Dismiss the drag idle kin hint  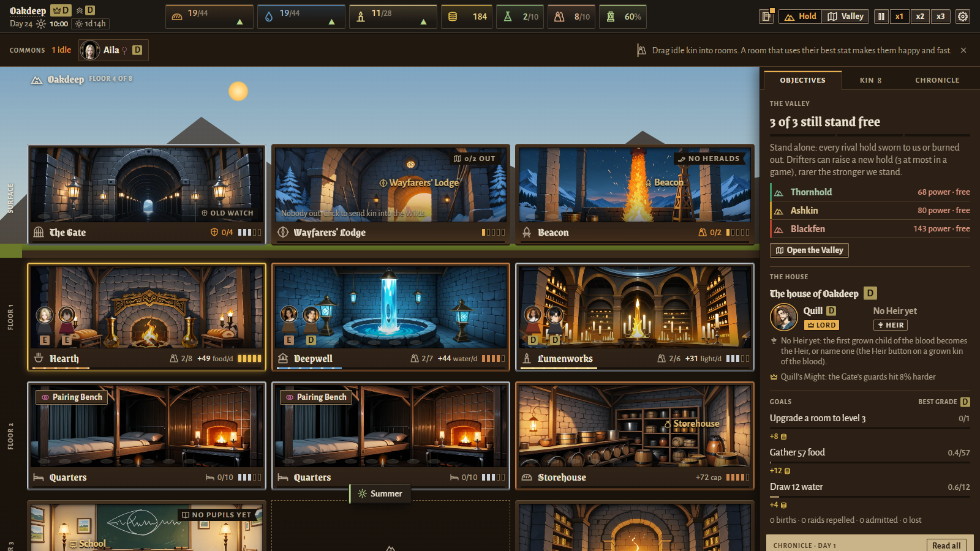point(963,50)
